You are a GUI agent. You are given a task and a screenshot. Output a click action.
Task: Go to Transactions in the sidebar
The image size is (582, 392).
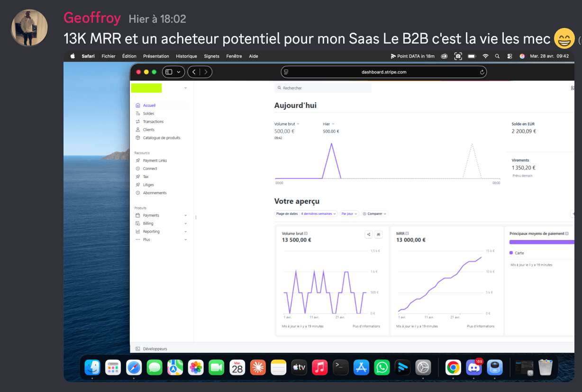pyautogui.click(x=153, y=122)
